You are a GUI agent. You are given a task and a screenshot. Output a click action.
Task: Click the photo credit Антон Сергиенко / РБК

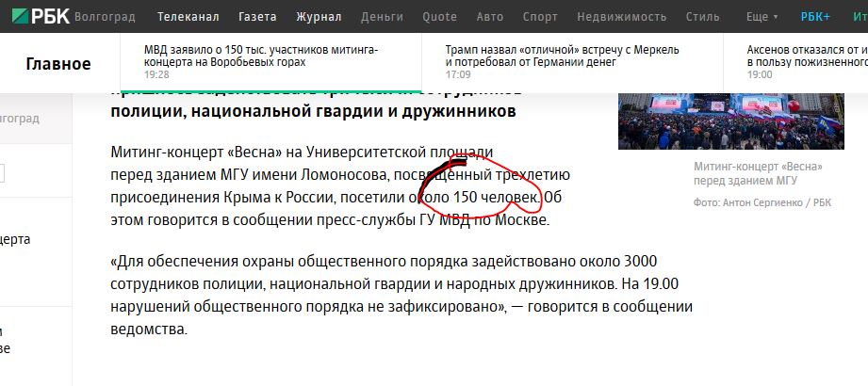(762, 203)
